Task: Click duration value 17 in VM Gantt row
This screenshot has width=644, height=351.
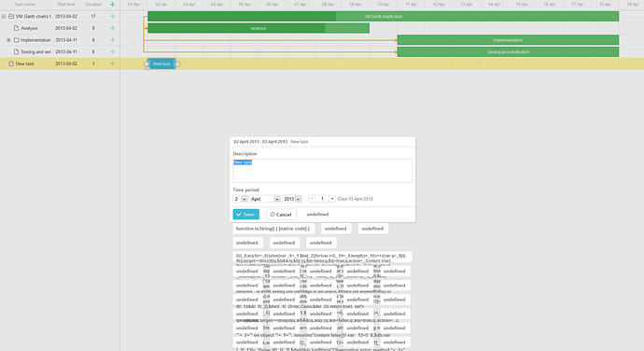Action: click(x=93, y=17)
